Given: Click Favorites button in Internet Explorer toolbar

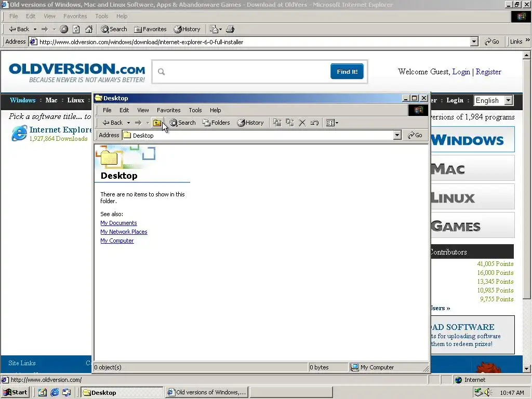Looking at the screenshot, I should [150, 29].
